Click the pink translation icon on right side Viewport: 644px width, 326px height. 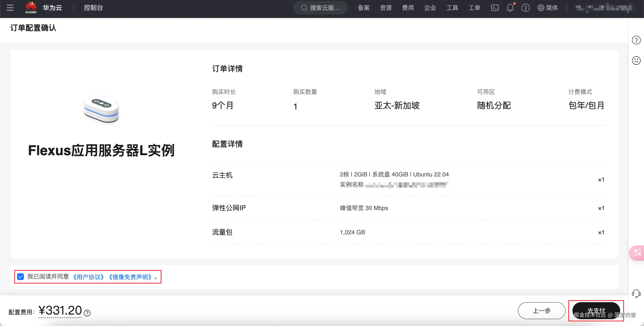click(637, 253)
